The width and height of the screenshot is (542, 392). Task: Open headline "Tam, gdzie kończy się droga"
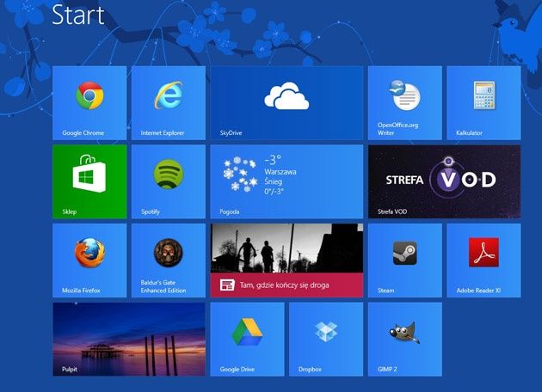click(284, 285)
